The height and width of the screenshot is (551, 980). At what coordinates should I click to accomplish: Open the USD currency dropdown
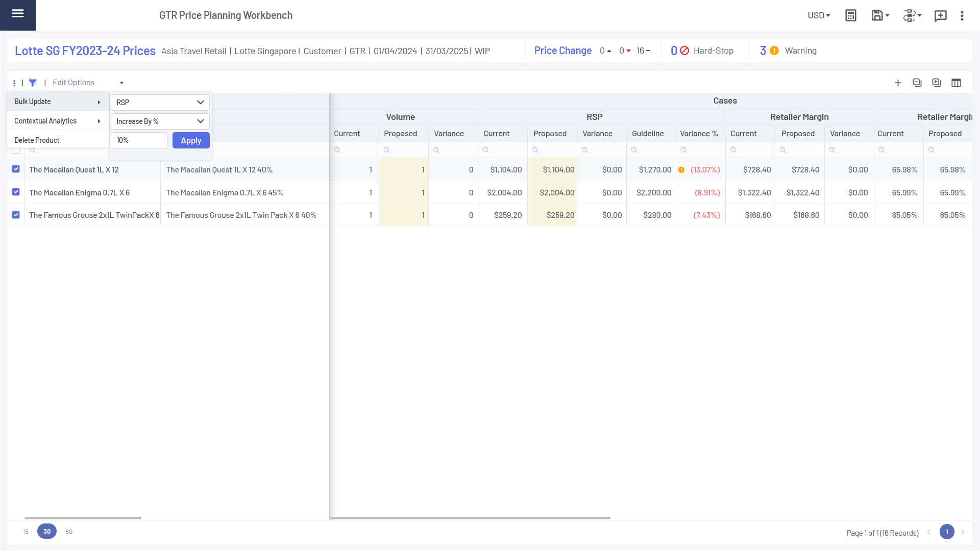click(x=819, y=15)
